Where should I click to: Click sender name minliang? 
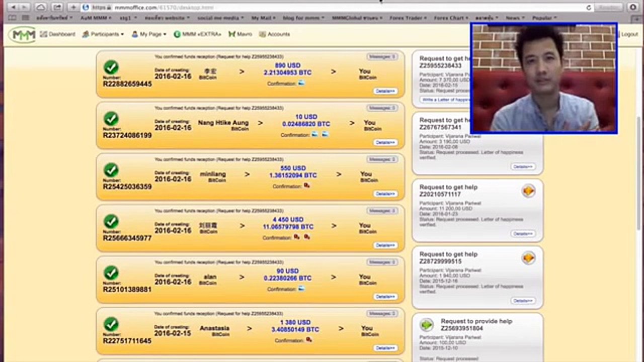click(x=213, y=174)
